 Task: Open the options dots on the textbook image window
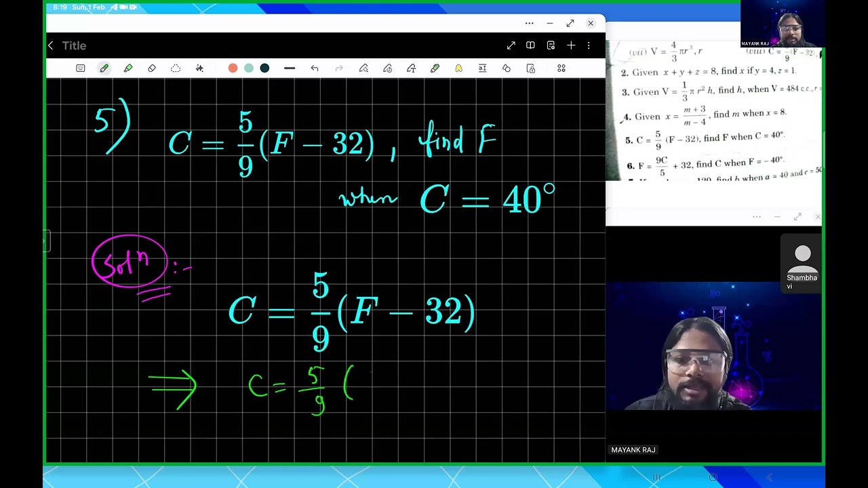tap(757, 217)
